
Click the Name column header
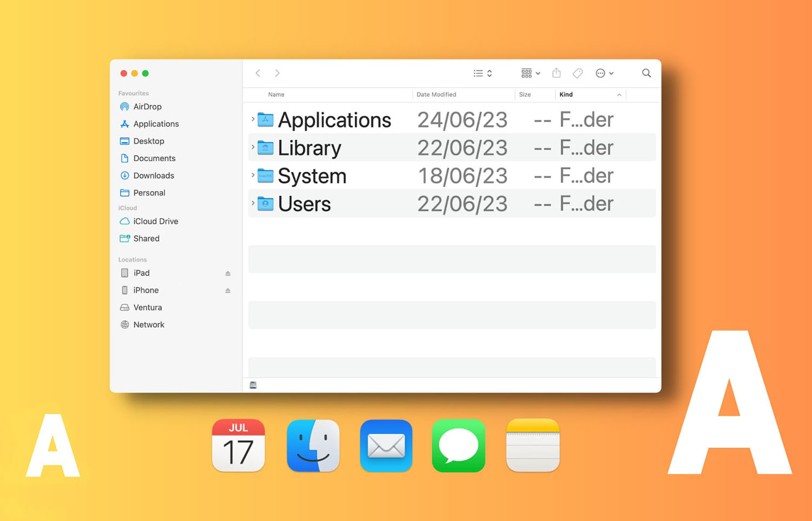276,95
